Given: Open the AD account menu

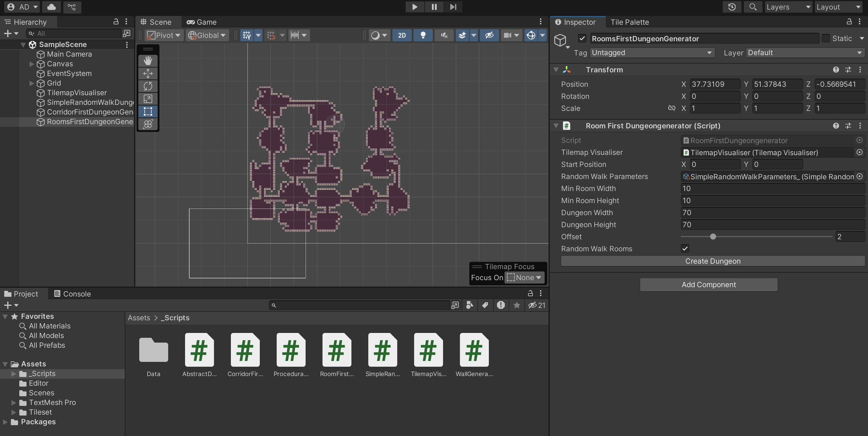Looking at the screenshot, I should coord(23,7).
